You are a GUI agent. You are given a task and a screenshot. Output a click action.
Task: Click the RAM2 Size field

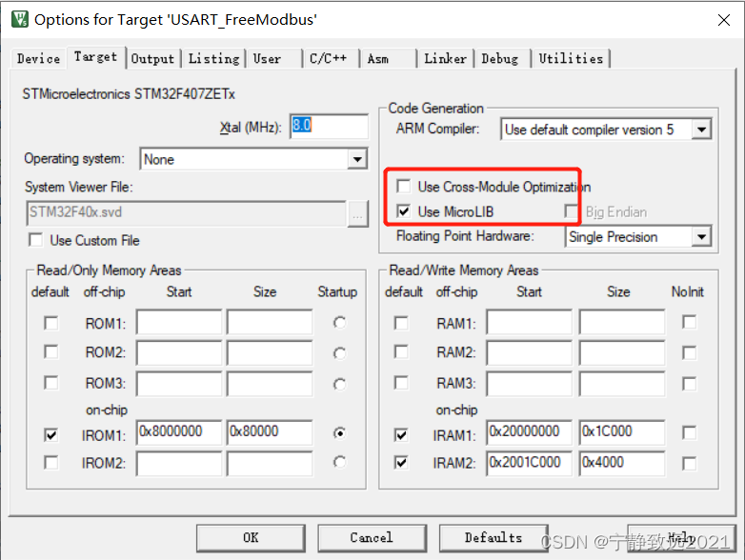coord(622,353)
